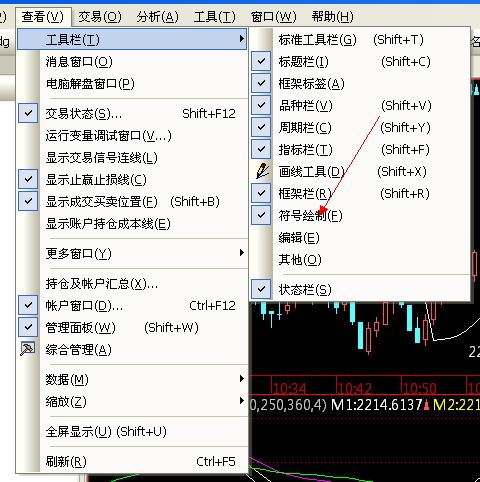Expand the 缩放(Z) submenu
480x482 pixels.
tap(132, 401)
